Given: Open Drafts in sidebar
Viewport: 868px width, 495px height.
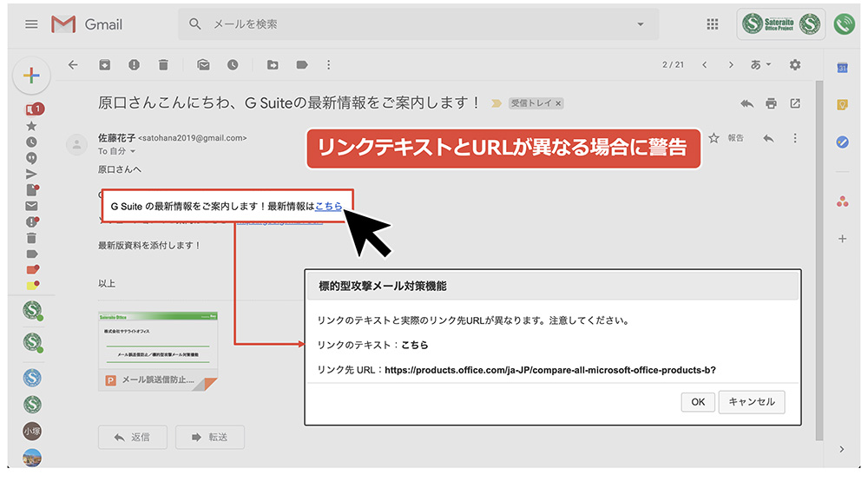Looking at the screenshot, I should coord(32,190).
